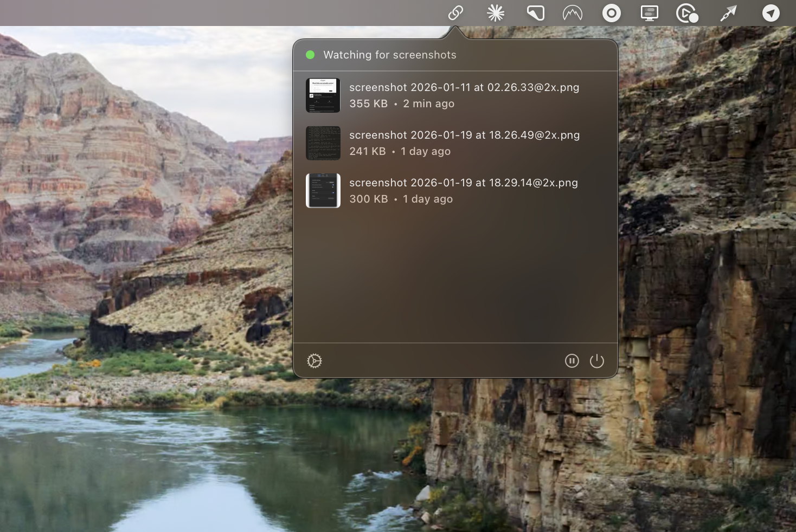
Task: Select the starburst menu bar icon
Action: point(496,13)
